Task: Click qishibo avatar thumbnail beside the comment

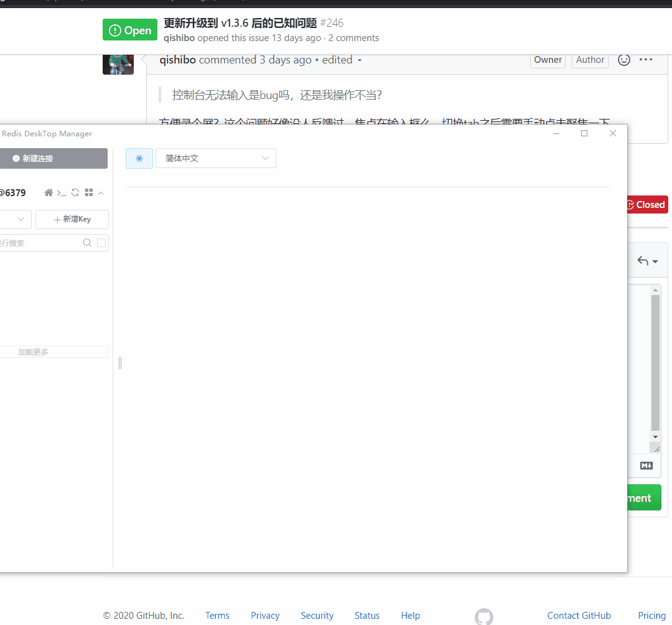Action: click(x=118, y=64)
